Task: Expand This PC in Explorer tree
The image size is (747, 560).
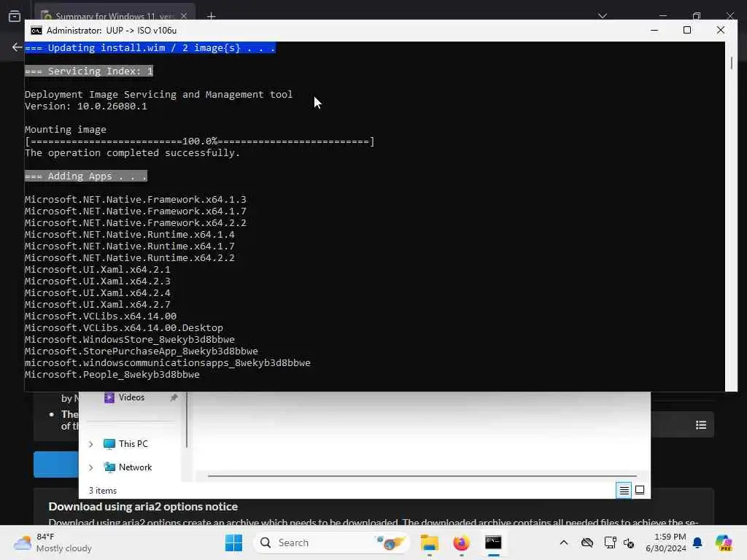Action: click(90, 444)
